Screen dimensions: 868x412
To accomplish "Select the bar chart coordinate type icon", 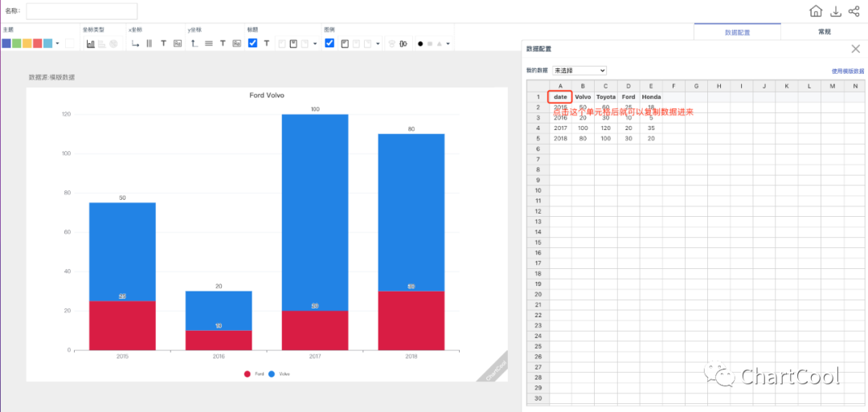I will (91, 43).
